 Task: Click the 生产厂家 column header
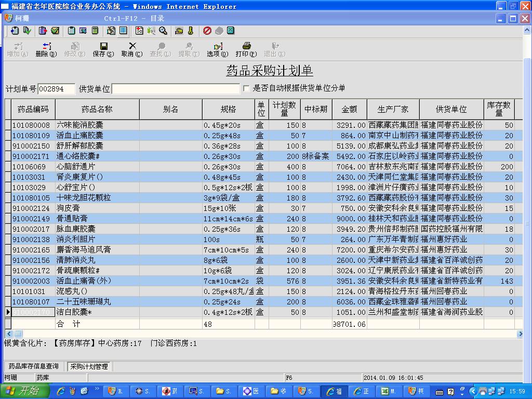pos(393,109)
